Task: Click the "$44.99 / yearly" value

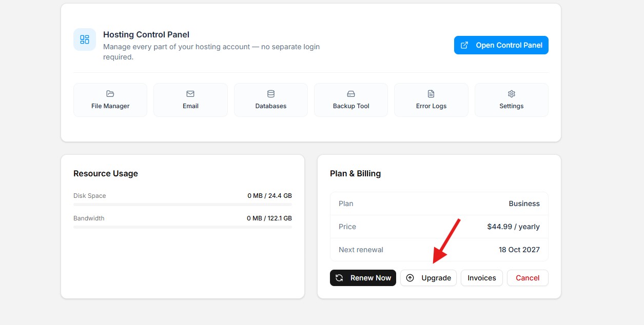Action: 514,227
